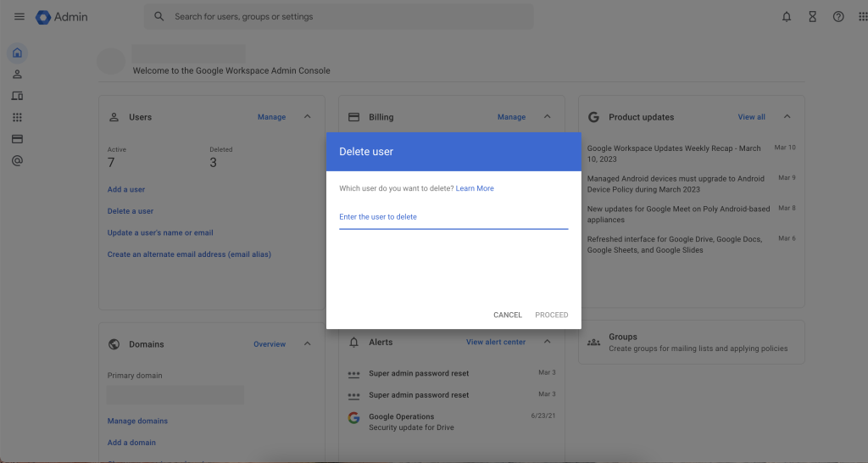The image size is (868, 463).
Task: Open Devices icon in the sidebar
Action: pyautogui.click(x=17, y=96)
